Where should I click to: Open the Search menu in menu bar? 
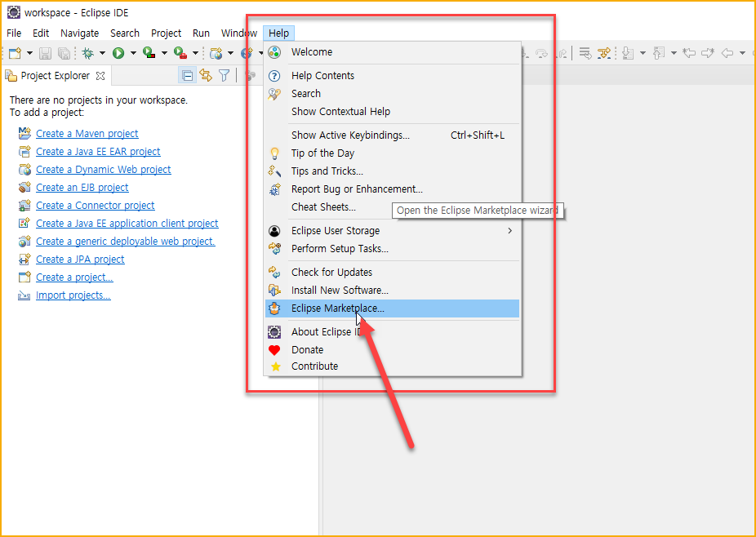point(125,33)
